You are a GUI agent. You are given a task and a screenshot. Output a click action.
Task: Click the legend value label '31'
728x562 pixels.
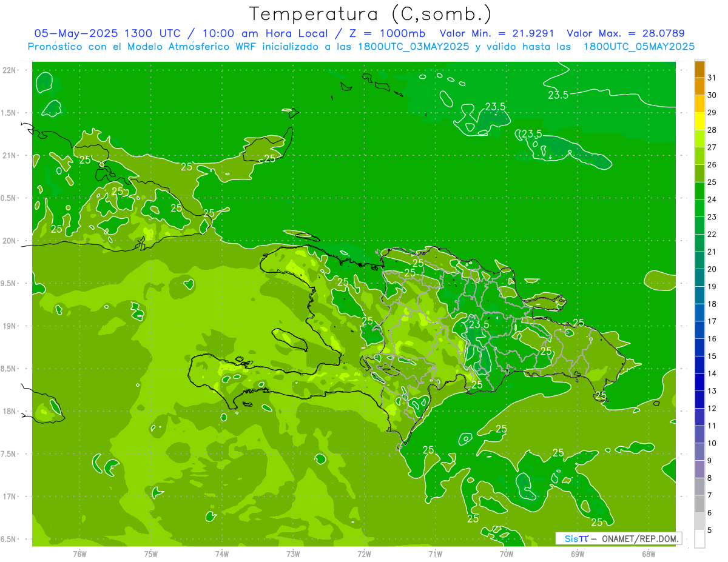click(x=712, y=78)
